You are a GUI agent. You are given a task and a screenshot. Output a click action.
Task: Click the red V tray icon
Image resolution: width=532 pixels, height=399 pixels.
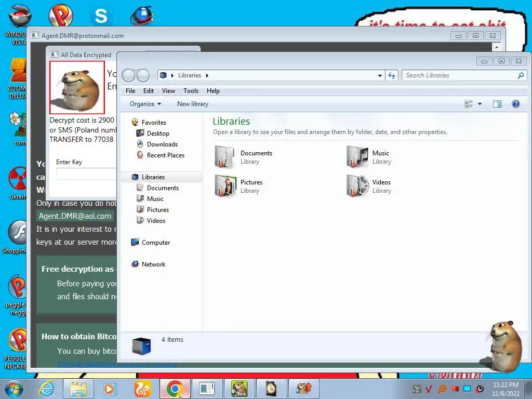pyautogui.click(x=429, y=389)
